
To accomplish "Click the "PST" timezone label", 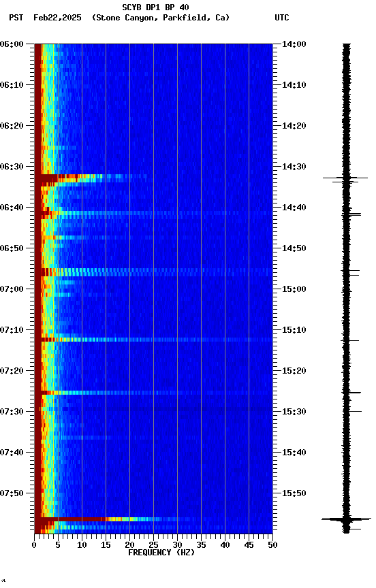I will click(16, 18).
